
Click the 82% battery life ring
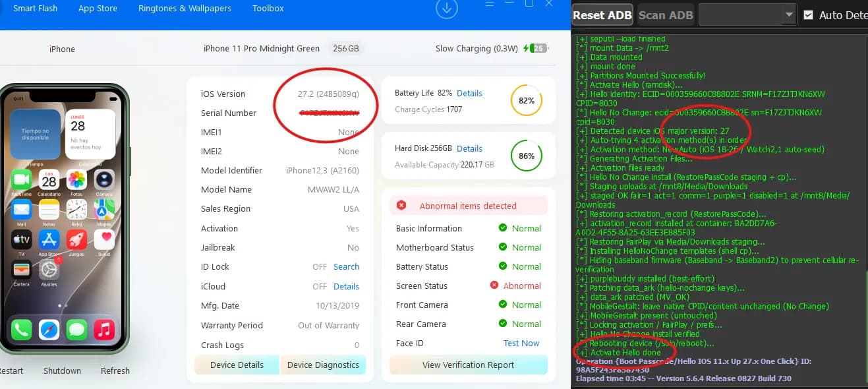(525, 101)
